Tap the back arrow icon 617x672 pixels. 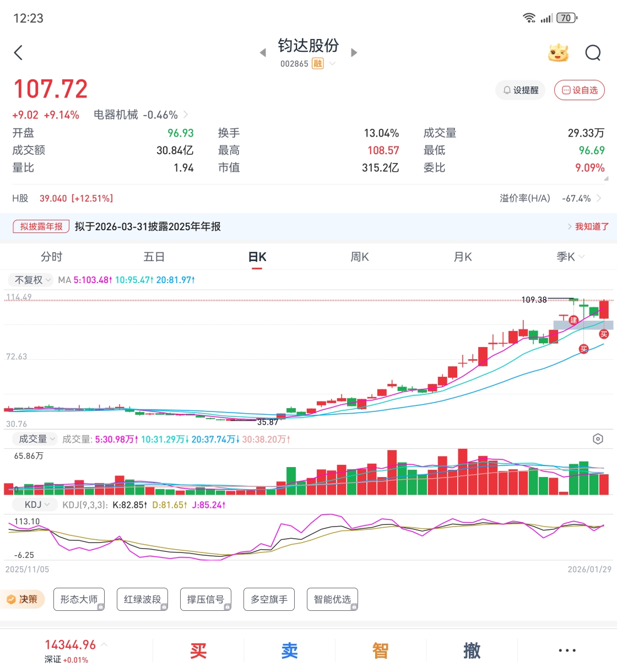tap(18, 53)
